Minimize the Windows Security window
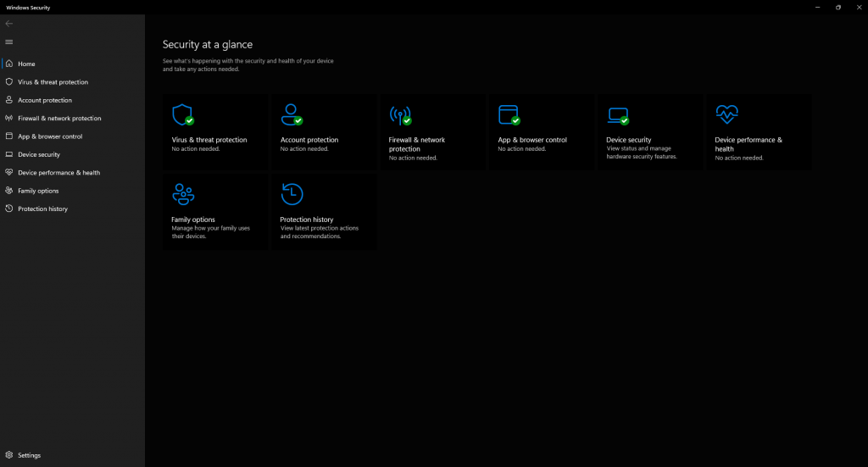Screen dimensions: 868x467 (817, 7)
